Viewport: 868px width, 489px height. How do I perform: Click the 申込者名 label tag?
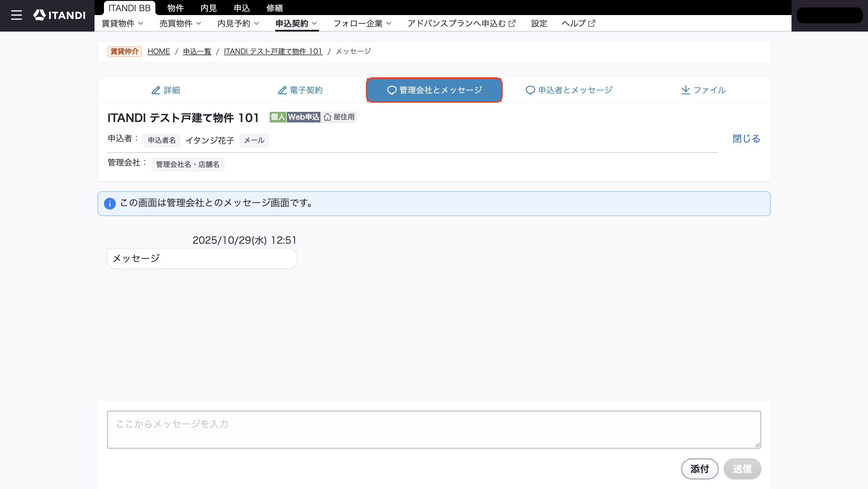[162, 140]
